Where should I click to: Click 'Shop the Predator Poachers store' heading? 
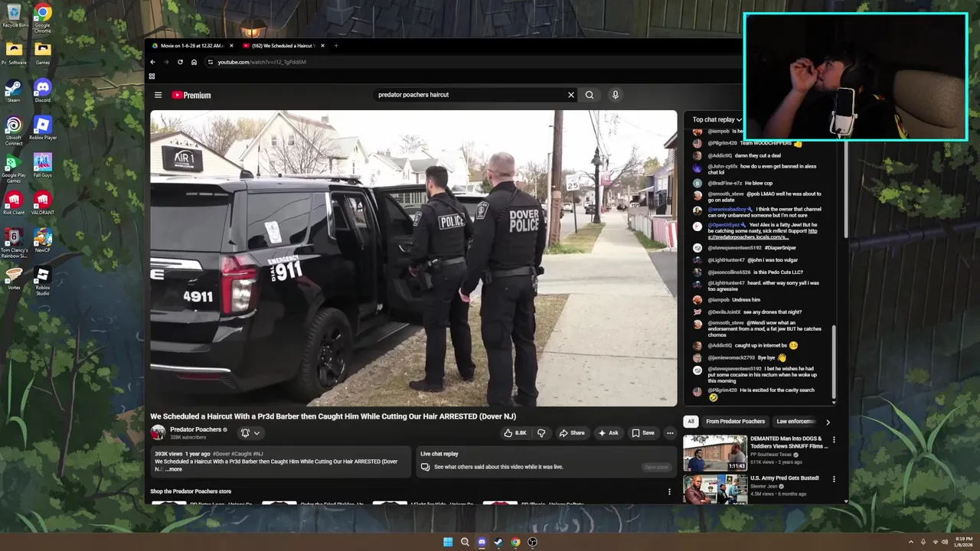(x=191, y=491)
